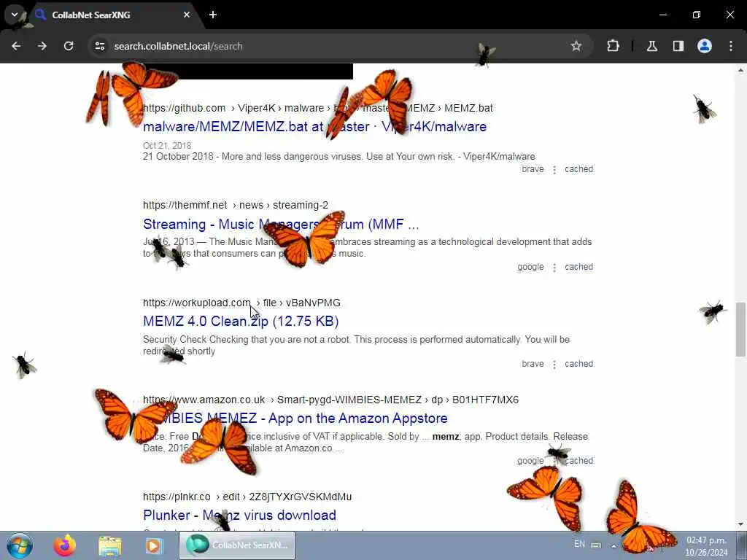This screenshot has width=747, height=560.
Task: Click the page vertical scrollbar thumb
Action: 740,329
